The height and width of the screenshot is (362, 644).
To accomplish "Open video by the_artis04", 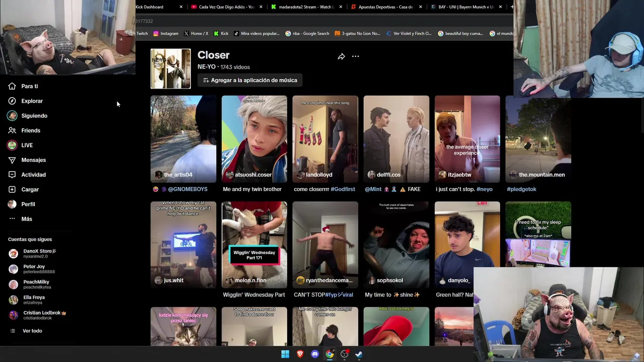I will [183, 139].
